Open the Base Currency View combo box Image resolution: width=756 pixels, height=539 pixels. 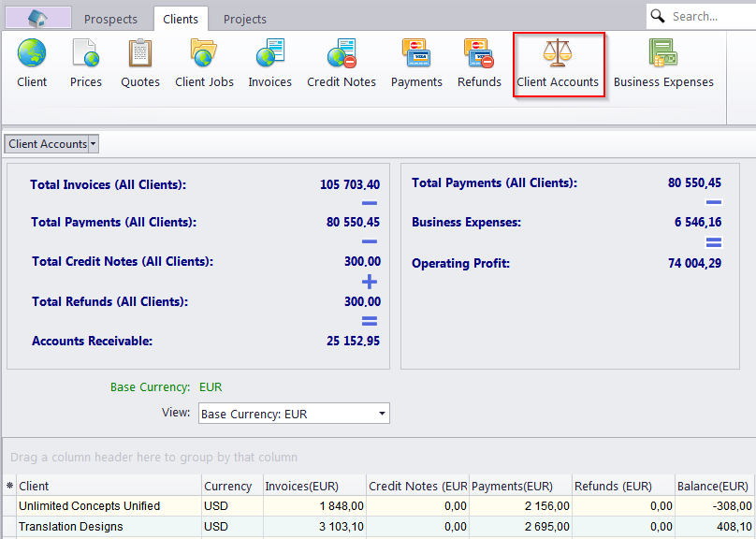pyautogui.click(x=294, y=414)
